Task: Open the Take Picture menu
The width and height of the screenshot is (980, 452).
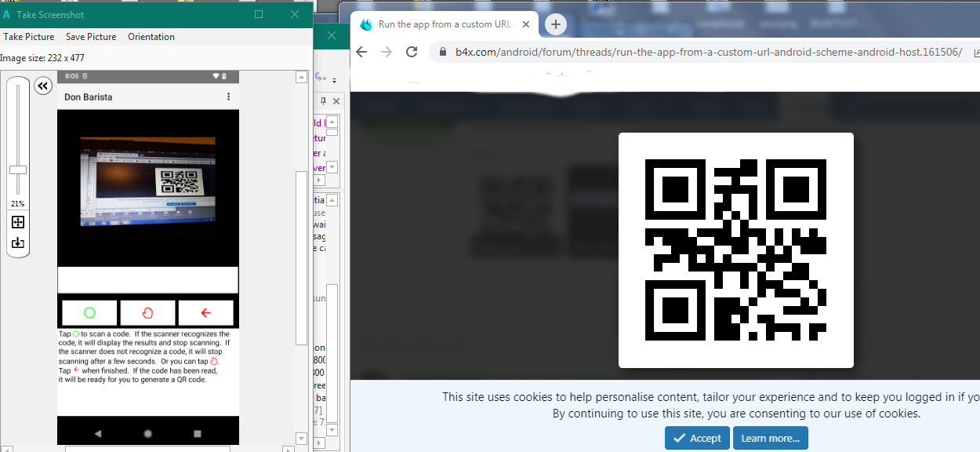Action: click(29, 37)
